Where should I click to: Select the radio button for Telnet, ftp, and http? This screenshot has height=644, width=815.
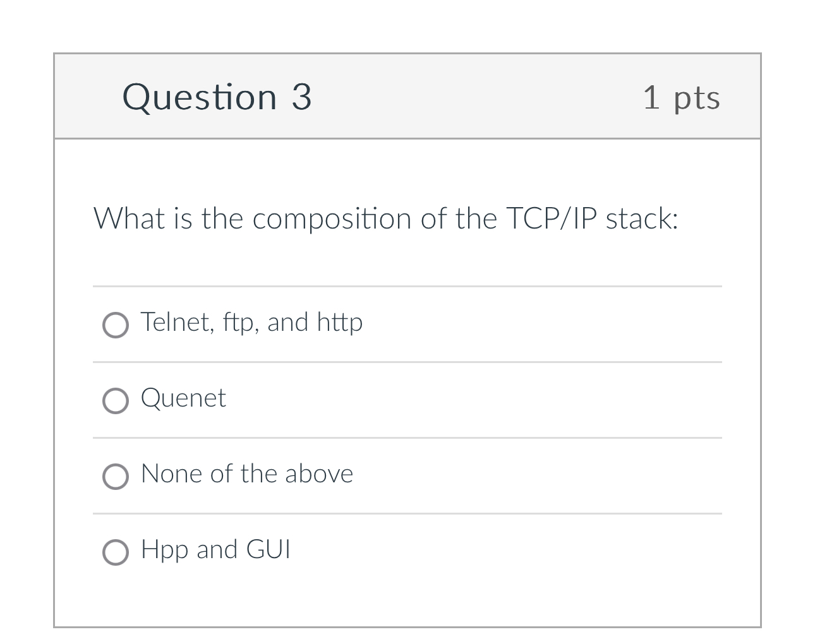[116, 325]
